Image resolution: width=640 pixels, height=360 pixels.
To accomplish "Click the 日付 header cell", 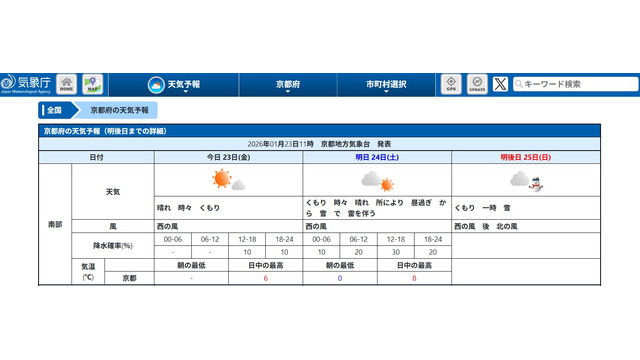I will (x=96, y=157).
